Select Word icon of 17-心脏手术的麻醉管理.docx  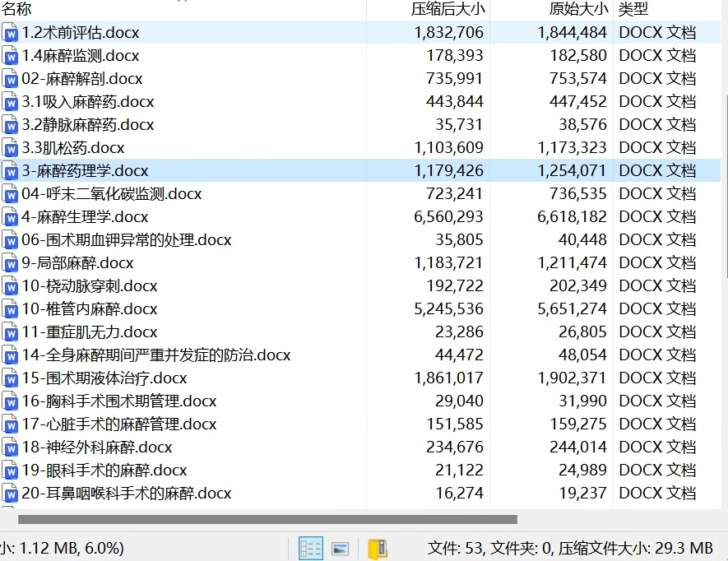10,424
